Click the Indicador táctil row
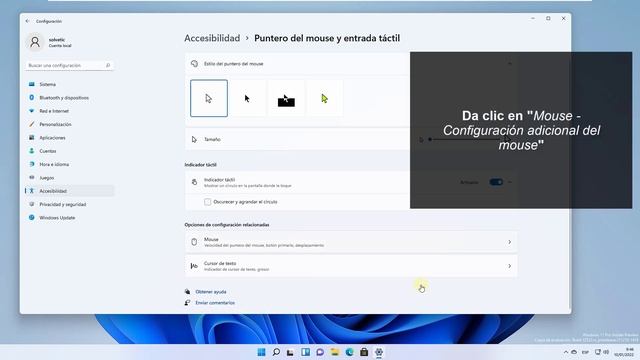Viewport: 640px width, 360px height. [351, 182]
